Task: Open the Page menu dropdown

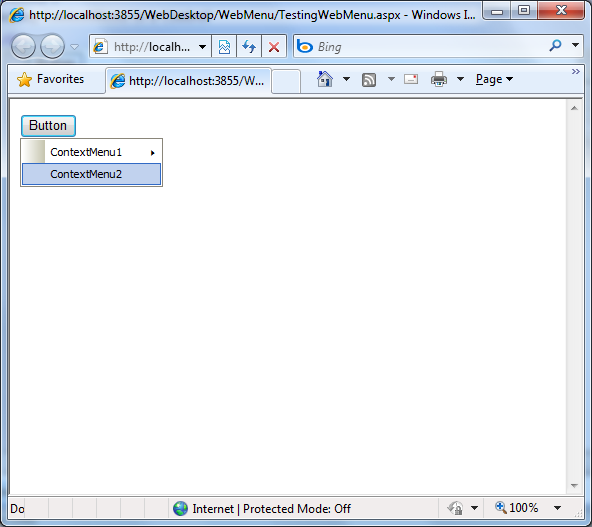Action: pos(494,79)
